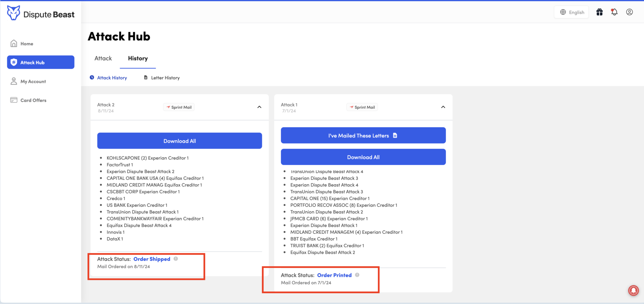
Task: Switch to the Attack tab
Action: pyautogui.click(x=103, y=58)
